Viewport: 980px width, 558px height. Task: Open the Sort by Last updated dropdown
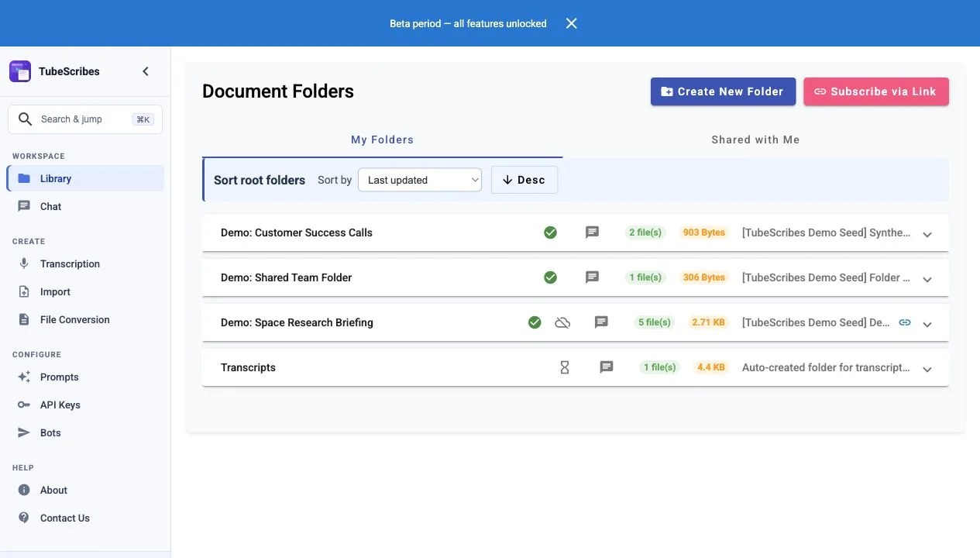click(x=420, y=180)
